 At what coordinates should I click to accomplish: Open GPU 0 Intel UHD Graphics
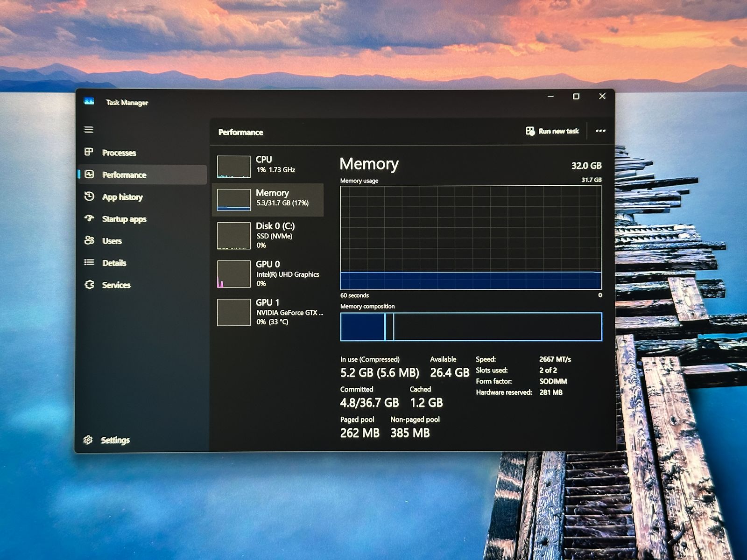[268, 273]
